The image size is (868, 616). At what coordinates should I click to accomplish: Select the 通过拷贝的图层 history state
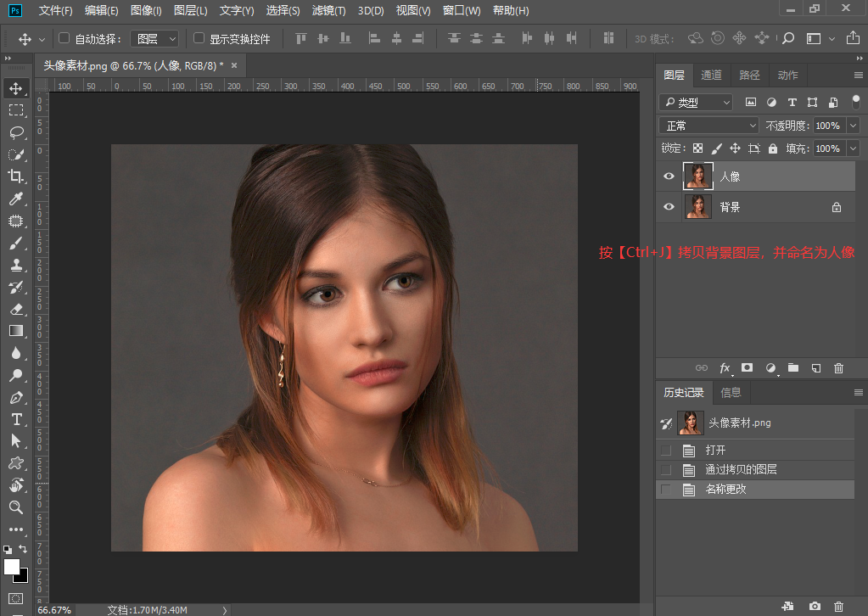[x=756, y=470]
